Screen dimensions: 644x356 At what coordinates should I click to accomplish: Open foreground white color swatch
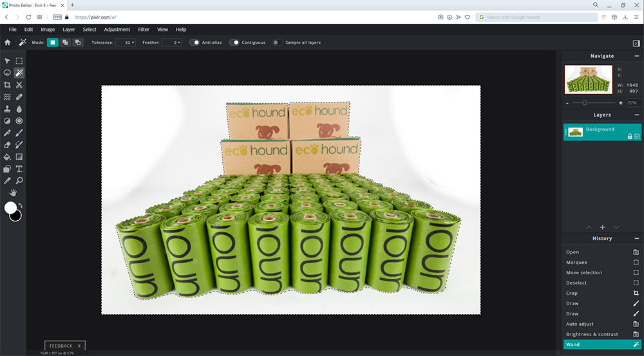10,208
